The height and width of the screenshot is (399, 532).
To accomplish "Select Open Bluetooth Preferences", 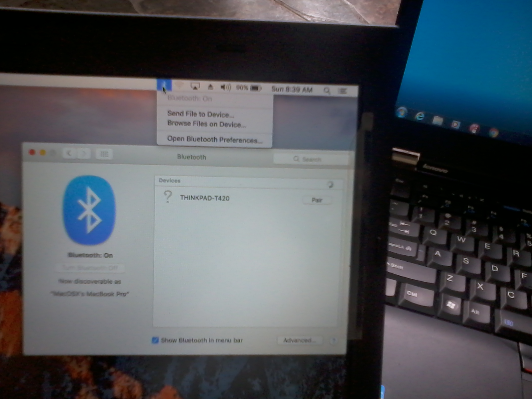I will (214, 140).
